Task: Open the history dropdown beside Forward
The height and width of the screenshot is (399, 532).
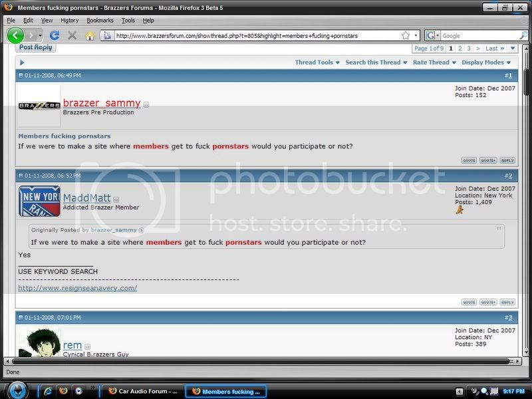Action: 40,35
